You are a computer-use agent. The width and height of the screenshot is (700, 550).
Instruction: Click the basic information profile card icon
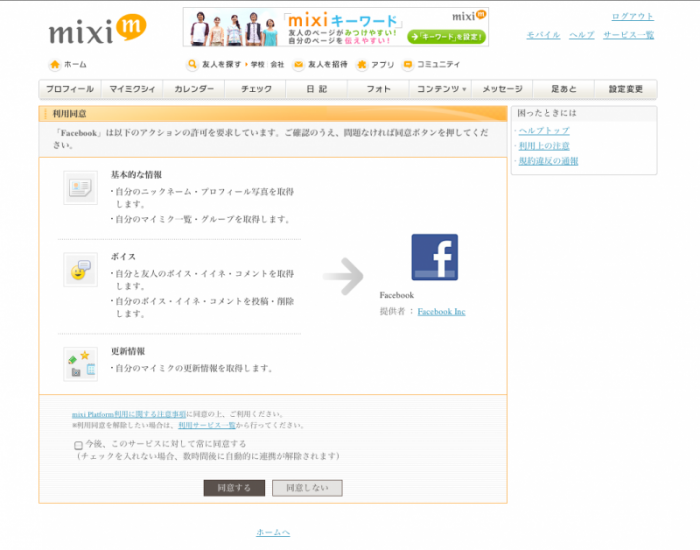(x=80, y=188)
